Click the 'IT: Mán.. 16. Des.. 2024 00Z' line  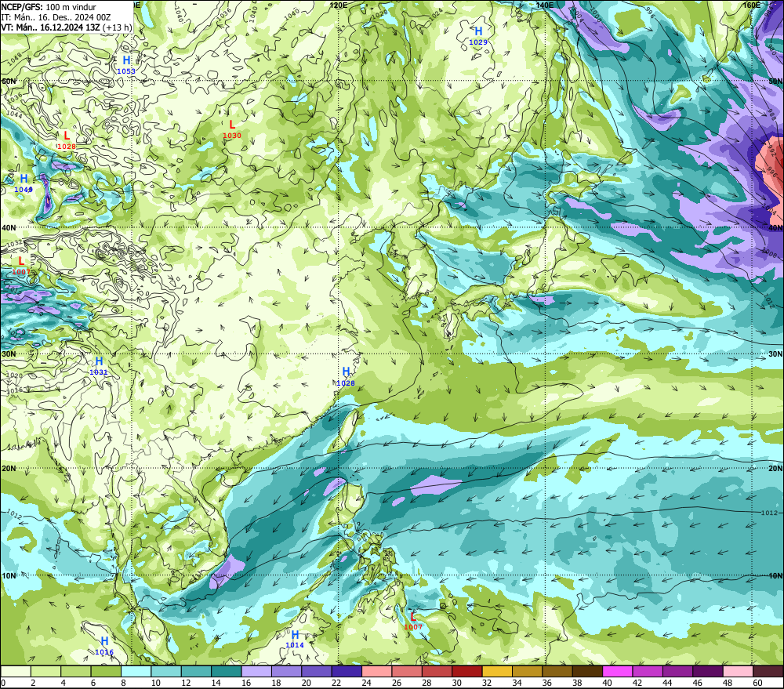56,17
